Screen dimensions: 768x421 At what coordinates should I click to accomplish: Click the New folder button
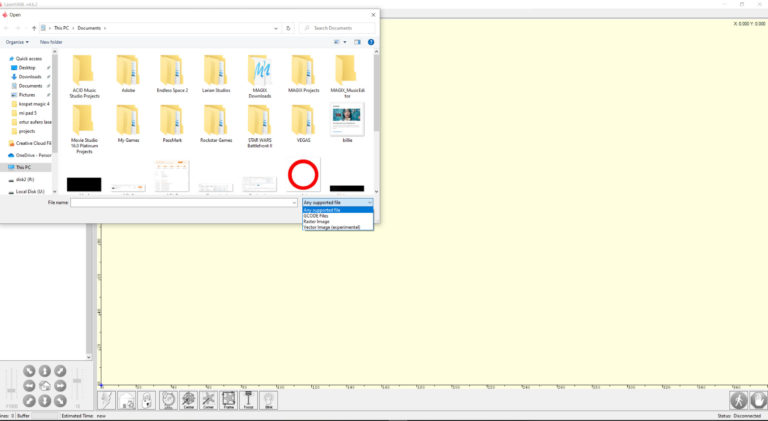tap(51, 42)
